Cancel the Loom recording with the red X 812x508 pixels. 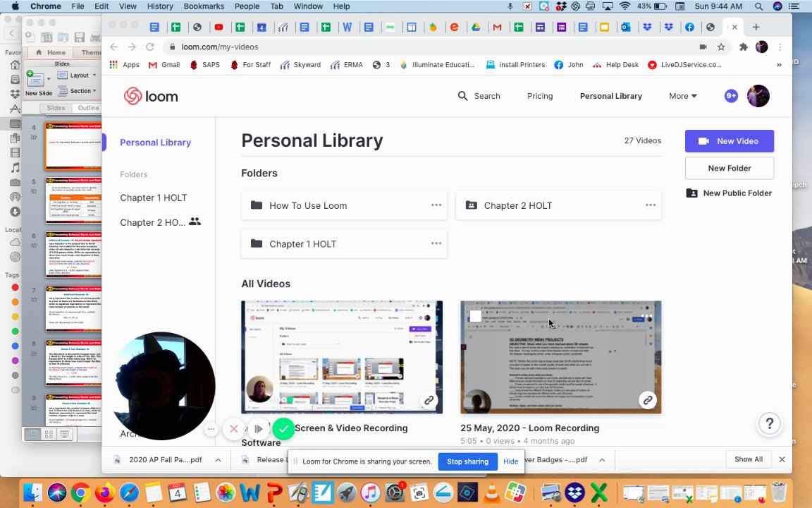tap(233, 429)
